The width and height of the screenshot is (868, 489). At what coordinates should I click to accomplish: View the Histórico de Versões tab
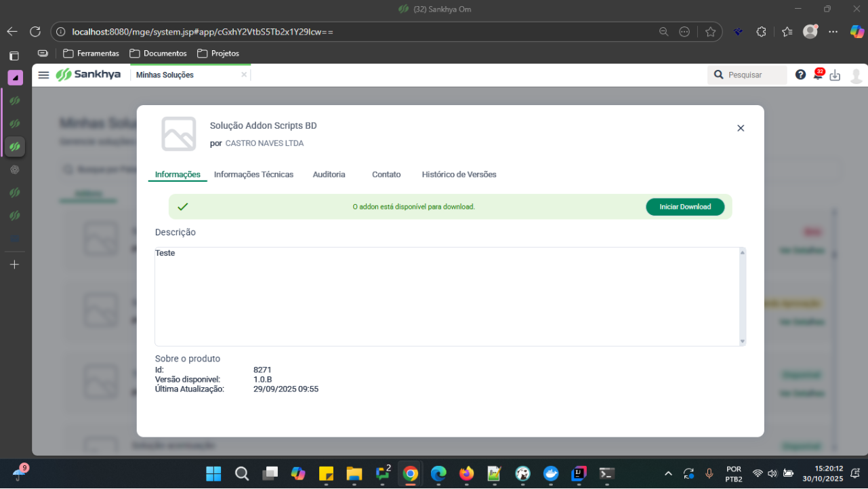click(x=459, y=174)
